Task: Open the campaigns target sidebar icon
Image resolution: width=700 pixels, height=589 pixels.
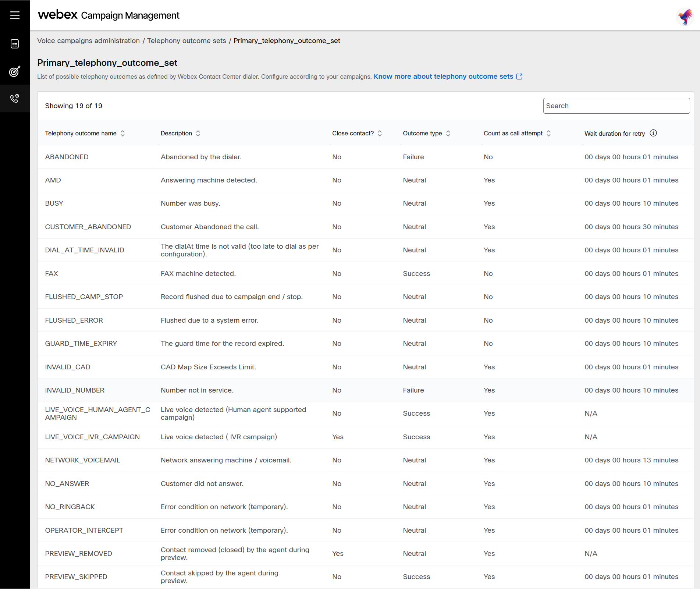Action: pos(15,71)
